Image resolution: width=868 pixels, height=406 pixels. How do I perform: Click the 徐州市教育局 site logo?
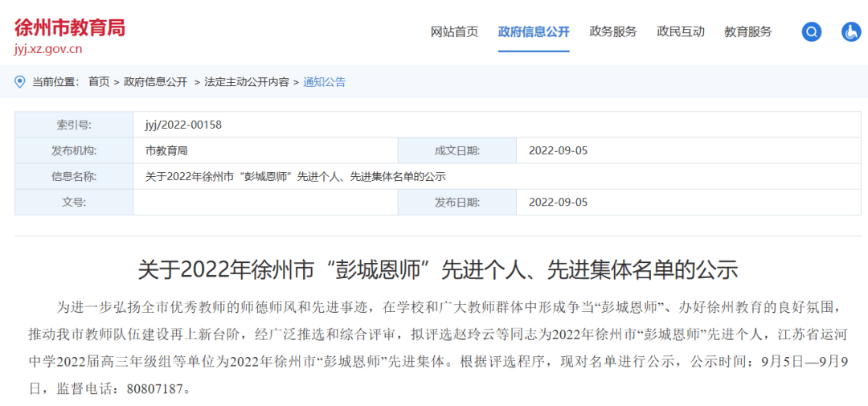click(70, 27)
